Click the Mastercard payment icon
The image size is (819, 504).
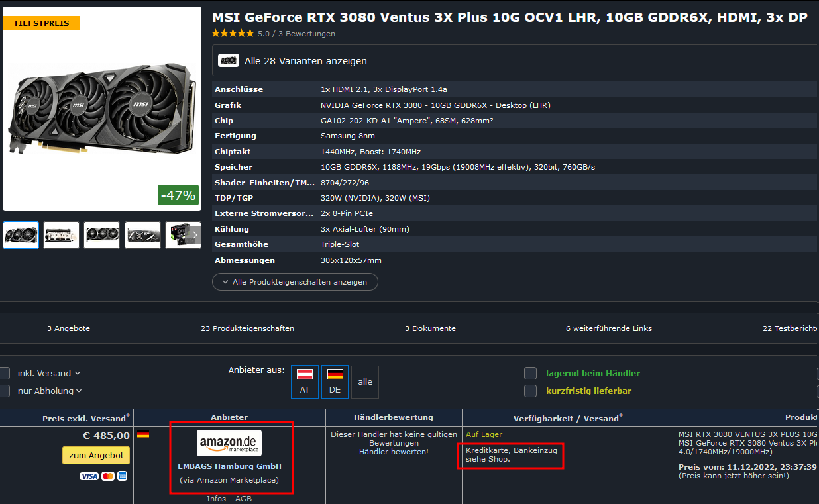click(x=108, y=476)
